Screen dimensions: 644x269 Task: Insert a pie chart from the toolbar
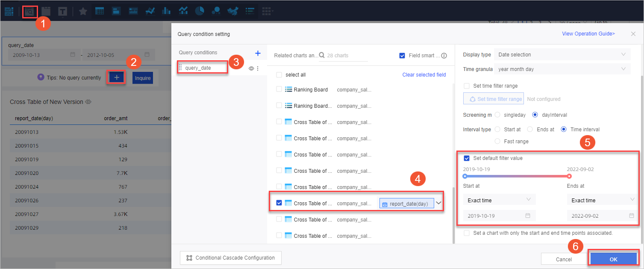(200, 12)
